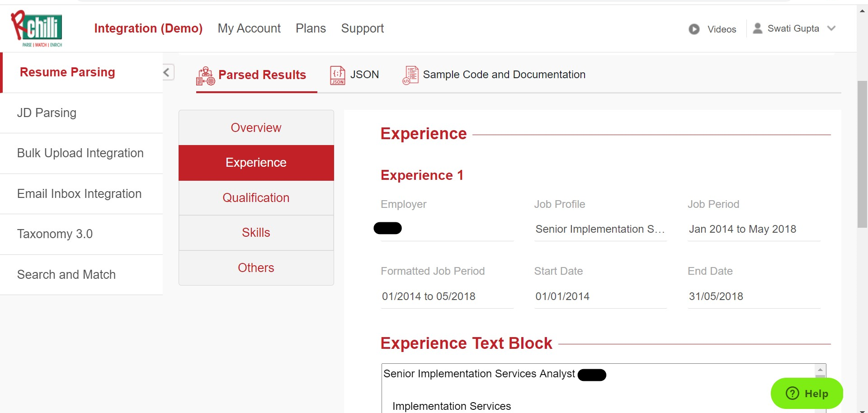Collapse the left sidebar panel
Viewport: 868px width, 413px height.
[x=168, y=72]
